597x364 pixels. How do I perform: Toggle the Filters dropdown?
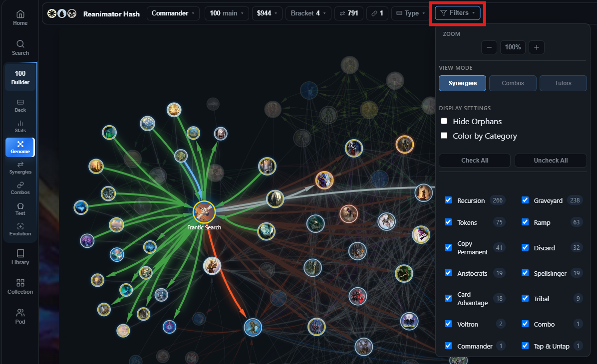(458, 13)
